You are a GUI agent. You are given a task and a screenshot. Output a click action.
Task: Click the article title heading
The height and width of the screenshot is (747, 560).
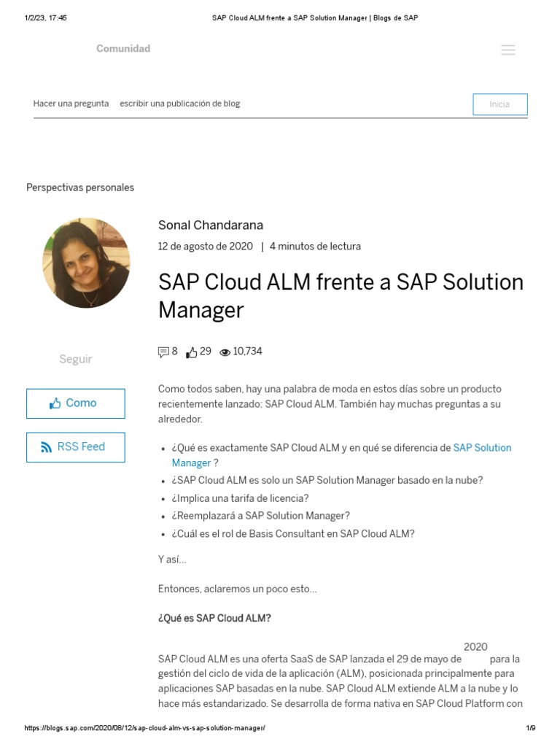(x=341, y=295)
